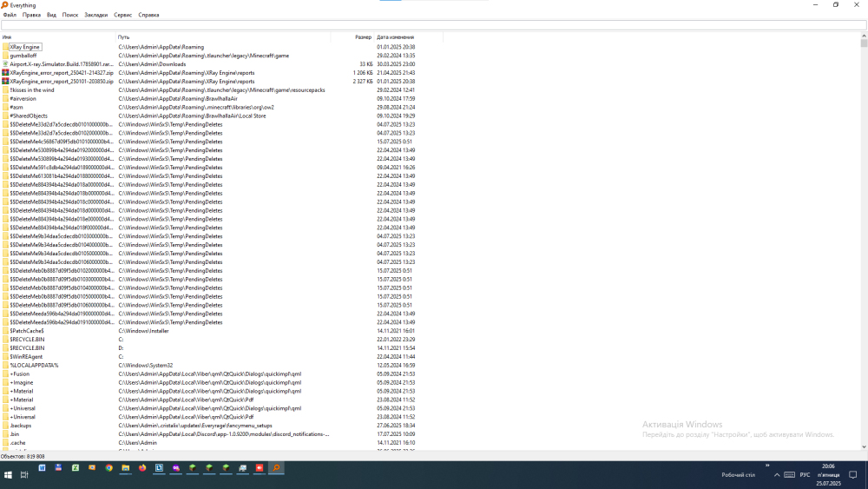This screenshot has height=489, width=868.
Task: Open the Windows Start menu
Action: coord(8,474)
